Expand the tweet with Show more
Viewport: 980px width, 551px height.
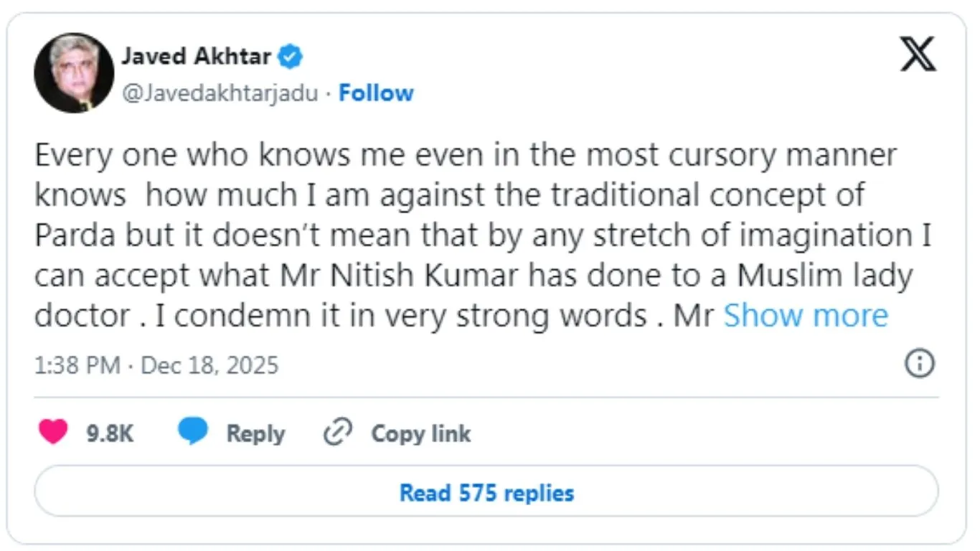[x=806, y=316]
